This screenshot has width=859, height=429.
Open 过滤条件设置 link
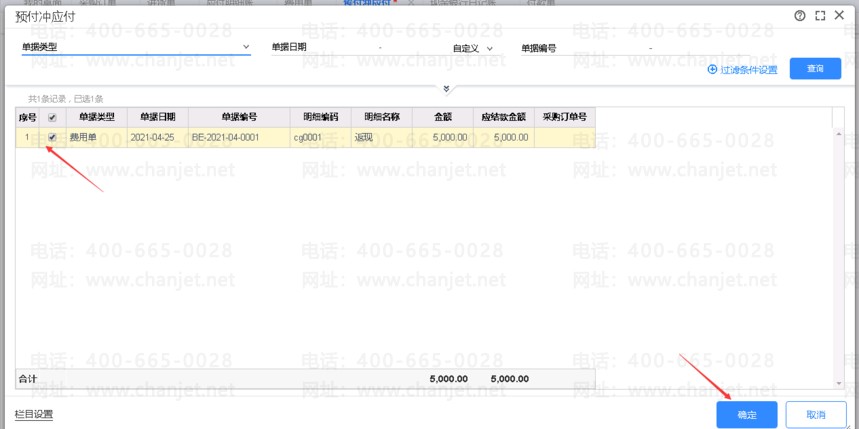pyautogui.click(x=749, y=70)
